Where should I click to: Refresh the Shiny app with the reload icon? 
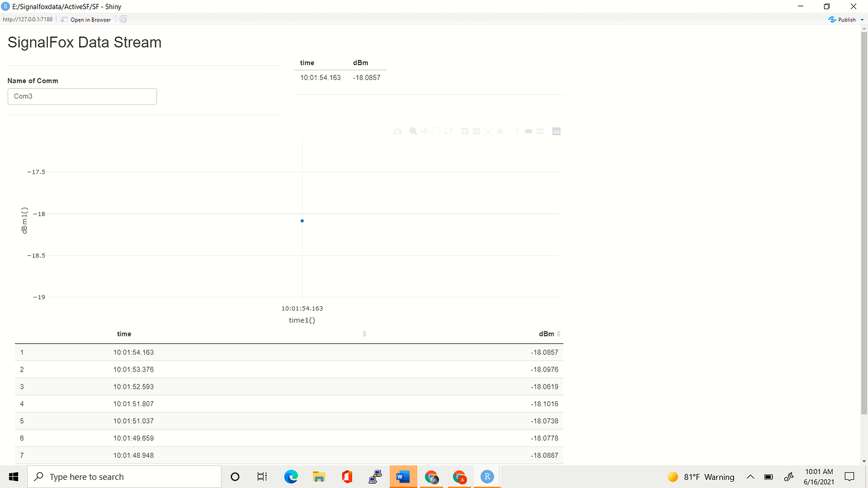point(123,19)
